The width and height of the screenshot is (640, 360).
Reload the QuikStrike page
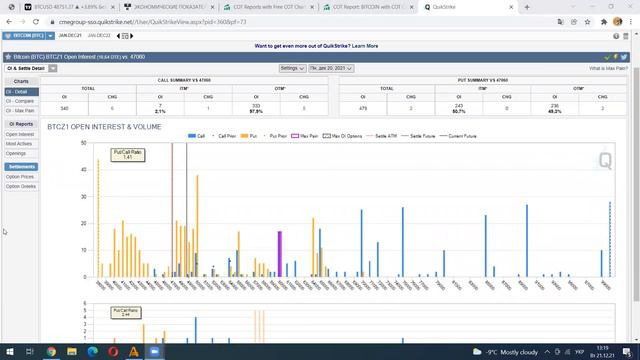click(36, 22)
